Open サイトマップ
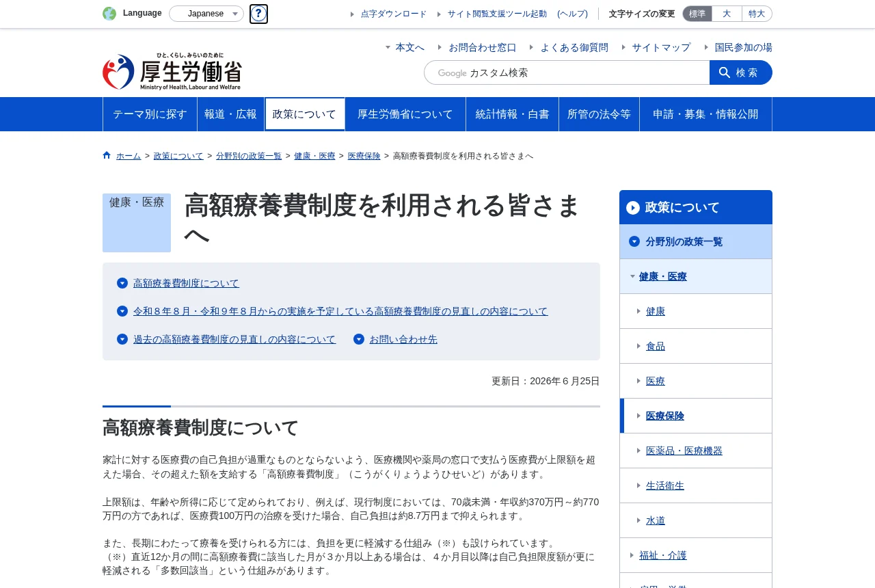 [x=661, y=47]
